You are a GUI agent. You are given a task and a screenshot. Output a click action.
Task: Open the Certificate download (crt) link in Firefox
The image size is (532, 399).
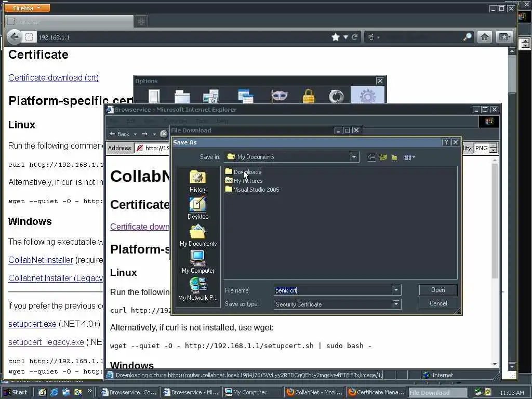pos(54,78)
